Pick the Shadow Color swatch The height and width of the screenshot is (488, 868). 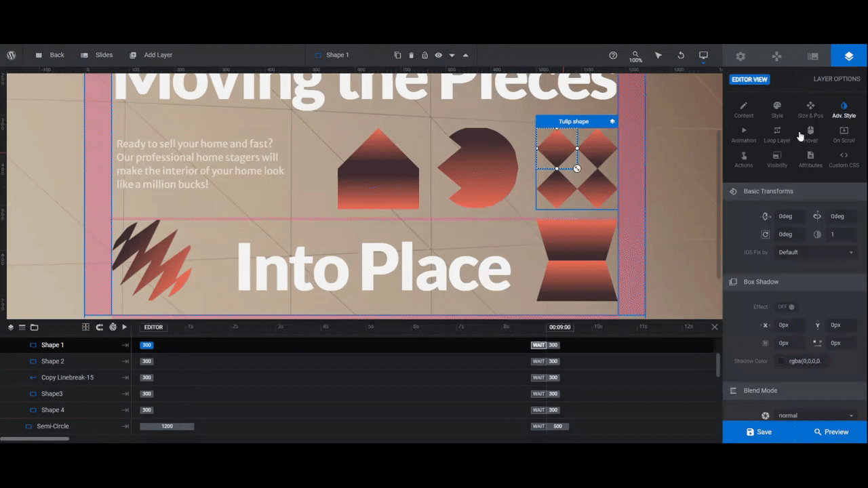pyautogui.click(x=781, y=361)
